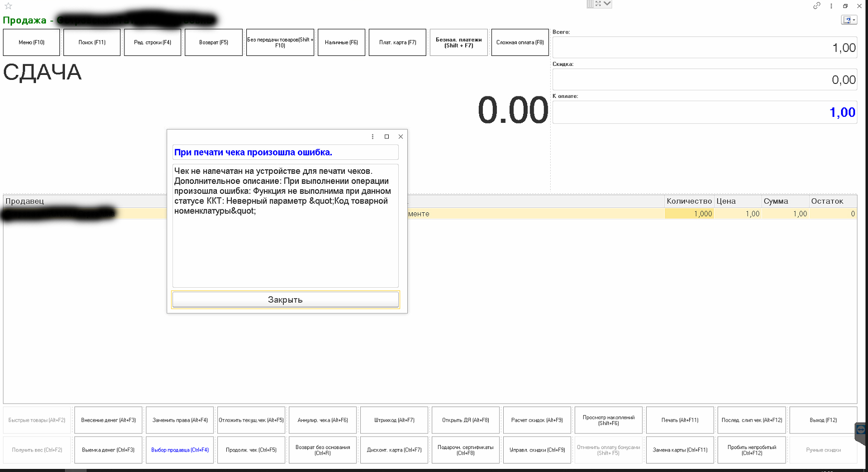Click the Количество column header
The image size is (868, 472).
(x=689, y=201)
